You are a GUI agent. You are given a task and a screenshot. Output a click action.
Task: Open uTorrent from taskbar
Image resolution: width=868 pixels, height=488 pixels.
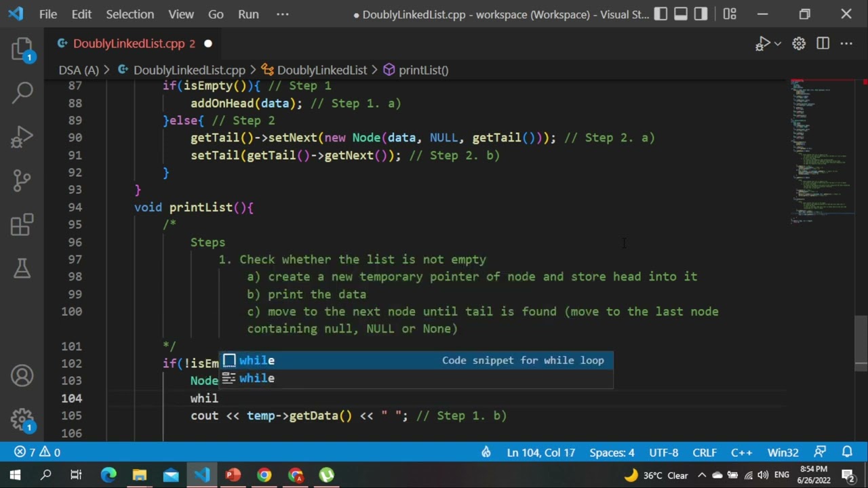pos(327,475)
